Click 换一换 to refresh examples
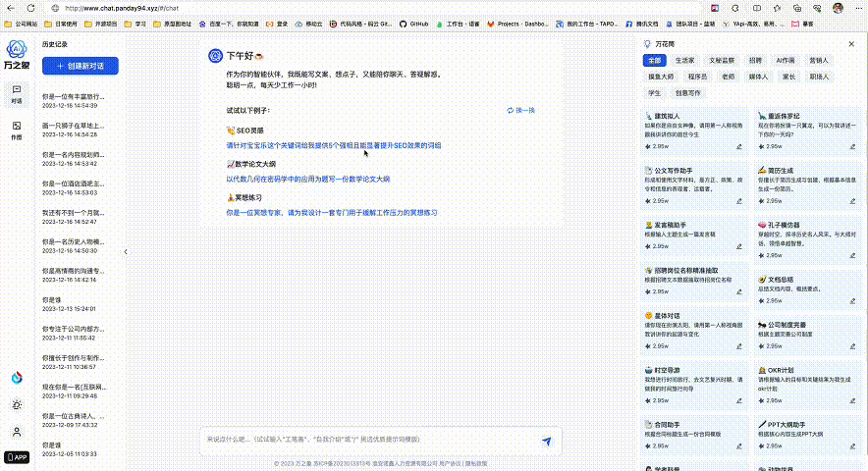 (x=521, y=110)
